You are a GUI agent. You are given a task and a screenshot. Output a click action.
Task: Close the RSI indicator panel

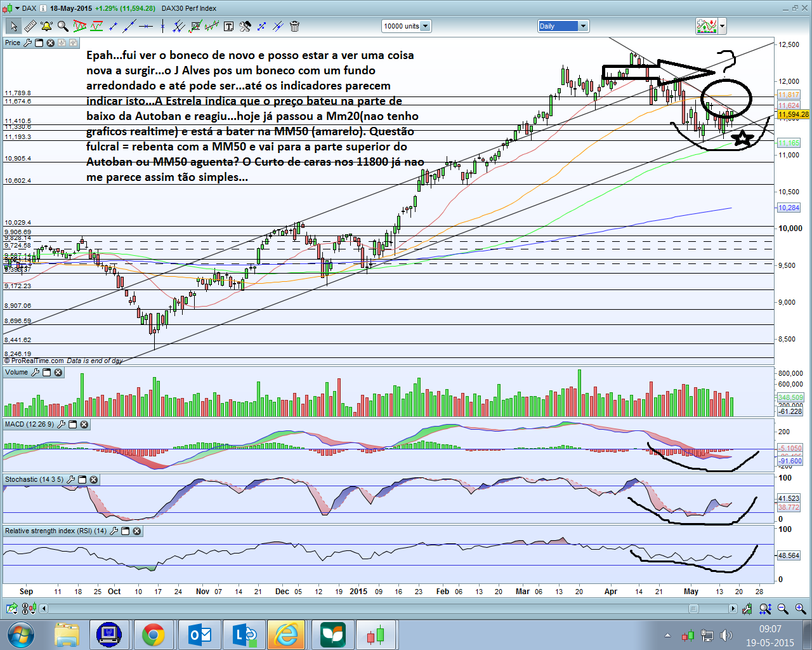(136, 531)
